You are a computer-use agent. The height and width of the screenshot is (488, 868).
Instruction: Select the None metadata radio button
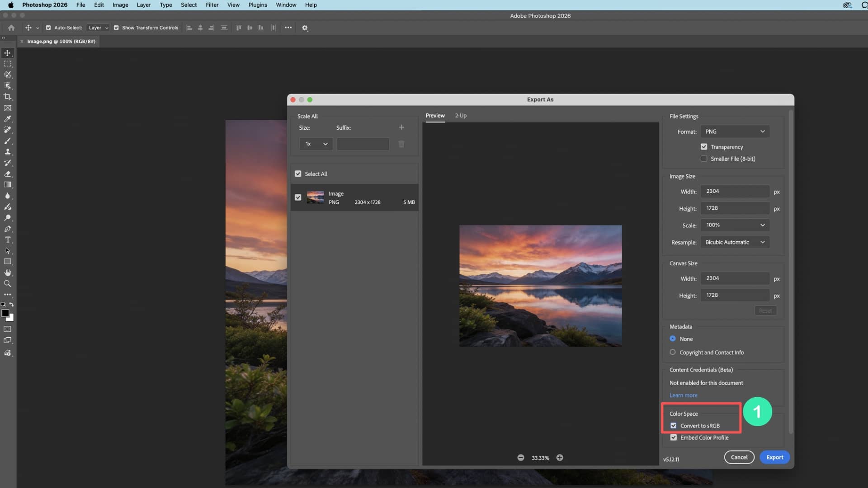click(x=673, y=339)
